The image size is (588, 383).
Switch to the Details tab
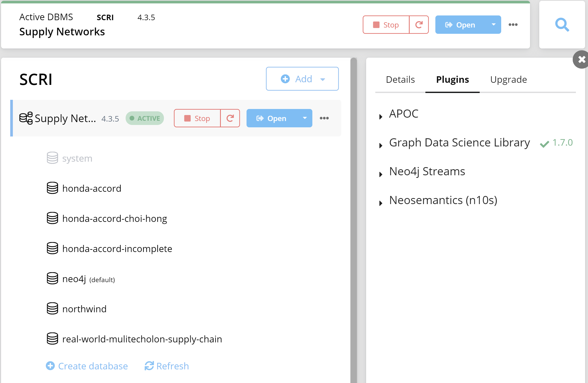400,79
